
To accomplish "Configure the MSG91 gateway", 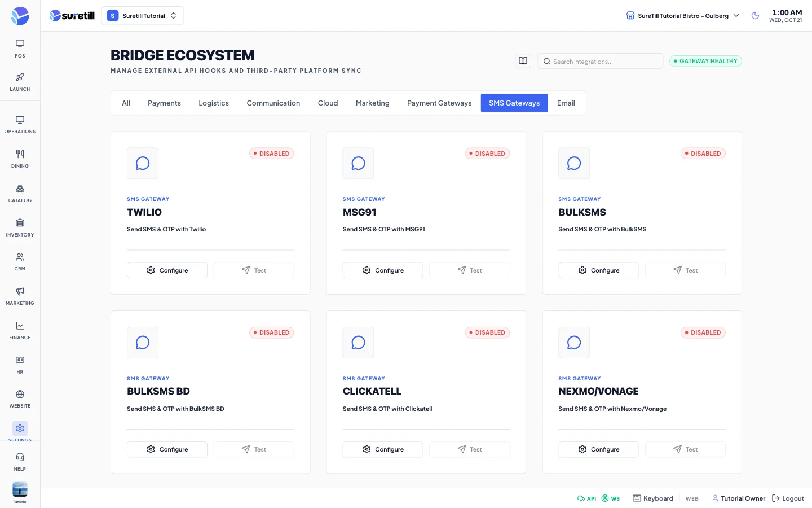I will (x=383, y=270).
